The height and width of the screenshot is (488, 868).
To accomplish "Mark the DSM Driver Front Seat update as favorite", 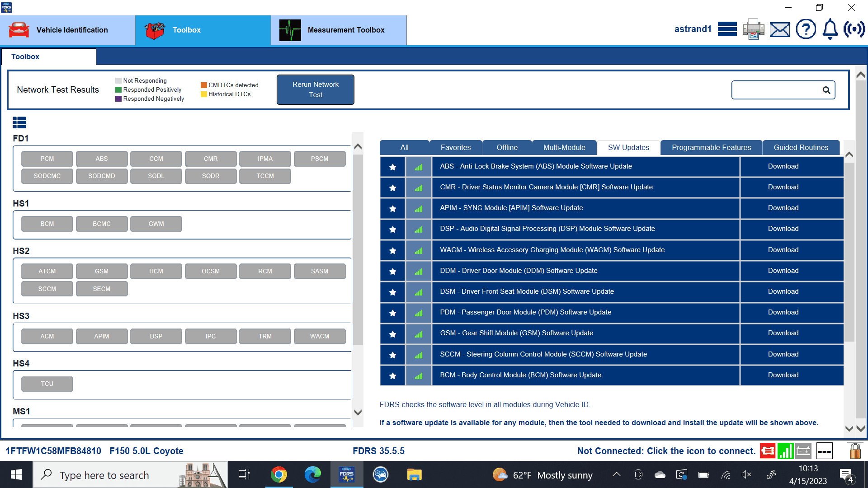I will [392, 292].
